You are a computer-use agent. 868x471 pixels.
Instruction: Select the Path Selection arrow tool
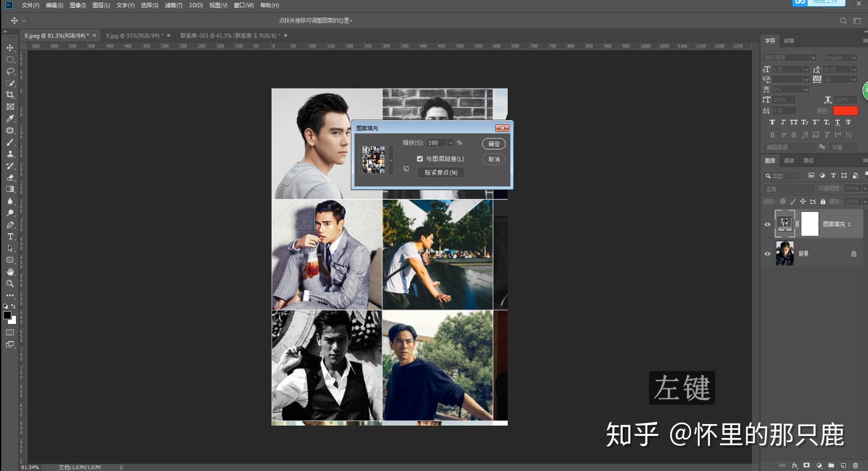coord(10,248)
